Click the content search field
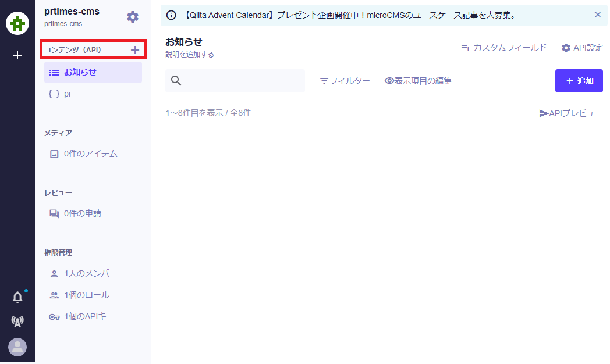This screenshot has width=610, height=364. (x=235, y=81)
